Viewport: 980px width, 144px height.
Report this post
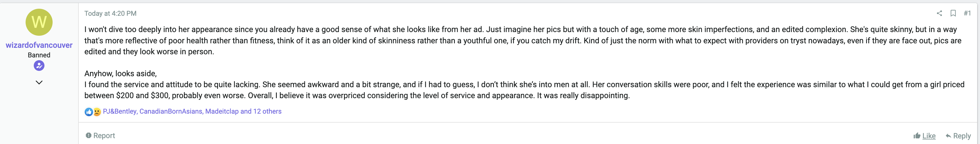coord(100,136)
